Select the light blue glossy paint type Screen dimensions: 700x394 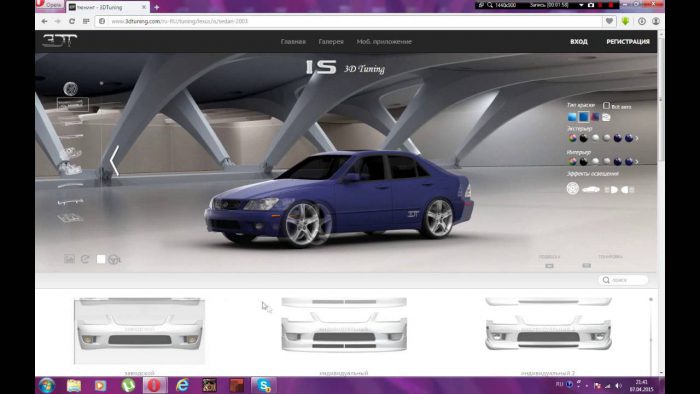tap(572, 117)
